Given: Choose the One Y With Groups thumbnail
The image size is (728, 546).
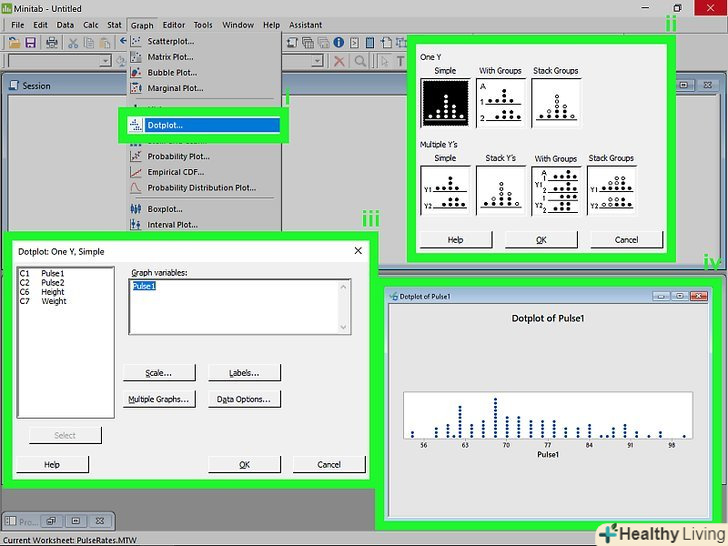Looking at the screenshot, I should (x=500, y=103).
